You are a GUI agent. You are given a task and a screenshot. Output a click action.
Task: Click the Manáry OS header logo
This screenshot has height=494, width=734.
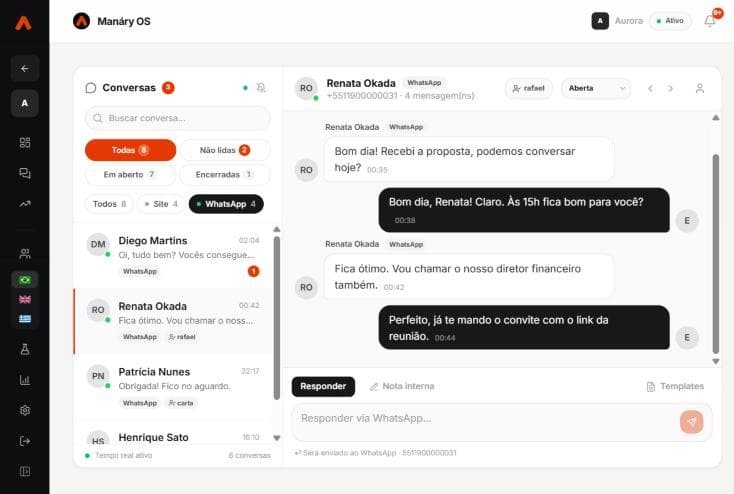81,21
